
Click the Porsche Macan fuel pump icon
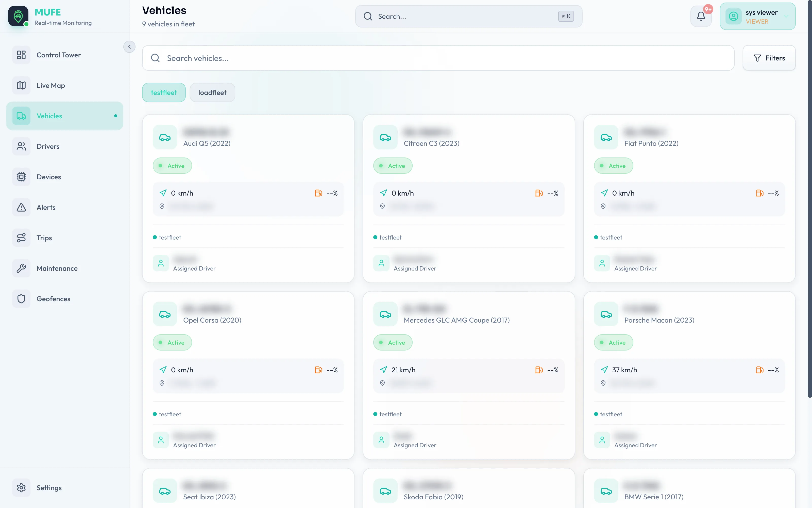(760, 370)
